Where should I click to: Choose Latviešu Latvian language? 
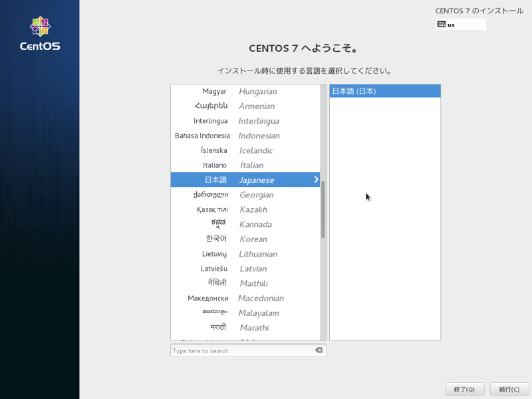[245, 269]
